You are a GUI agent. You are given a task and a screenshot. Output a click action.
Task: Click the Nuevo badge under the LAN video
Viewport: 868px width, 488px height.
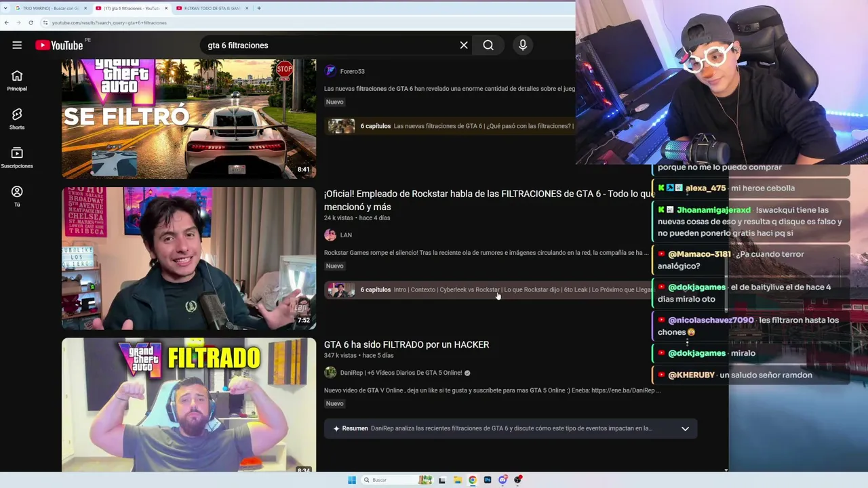pyautogui.click(x=335, y=266)
